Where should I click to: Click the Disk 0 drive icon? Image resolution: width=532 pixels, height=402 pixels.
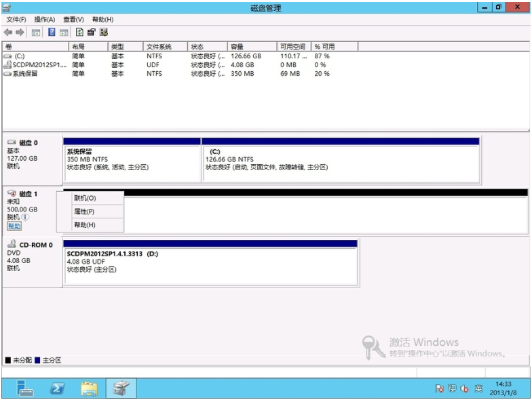[12, 142]
